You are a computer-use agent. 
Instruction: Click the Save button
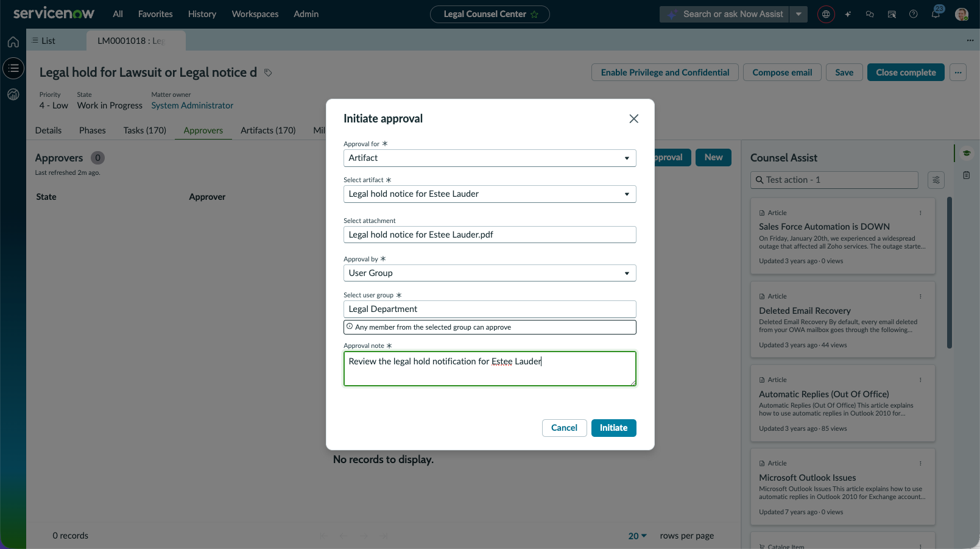[x=844, y=73]
